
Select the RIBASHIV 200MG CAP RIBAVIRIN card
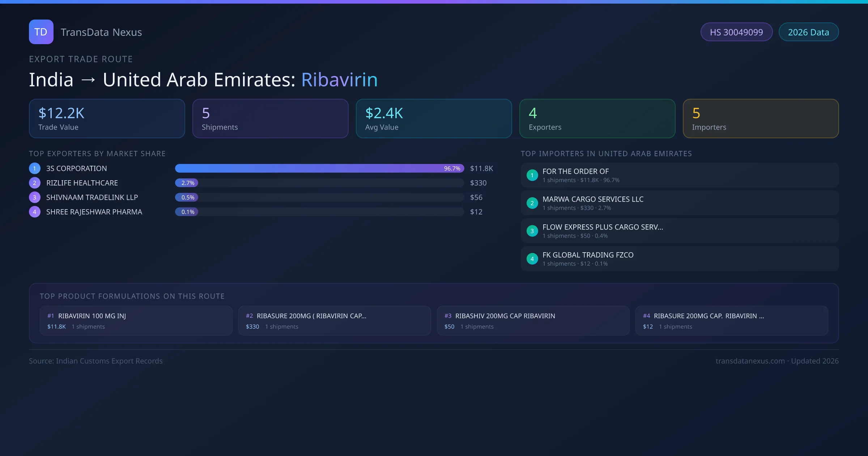pyautogui.click(x=533, y=321)
